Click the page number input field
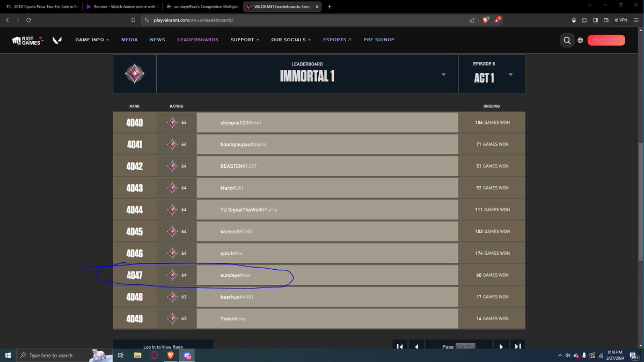 pyautogui.click(x=465, y=346)
